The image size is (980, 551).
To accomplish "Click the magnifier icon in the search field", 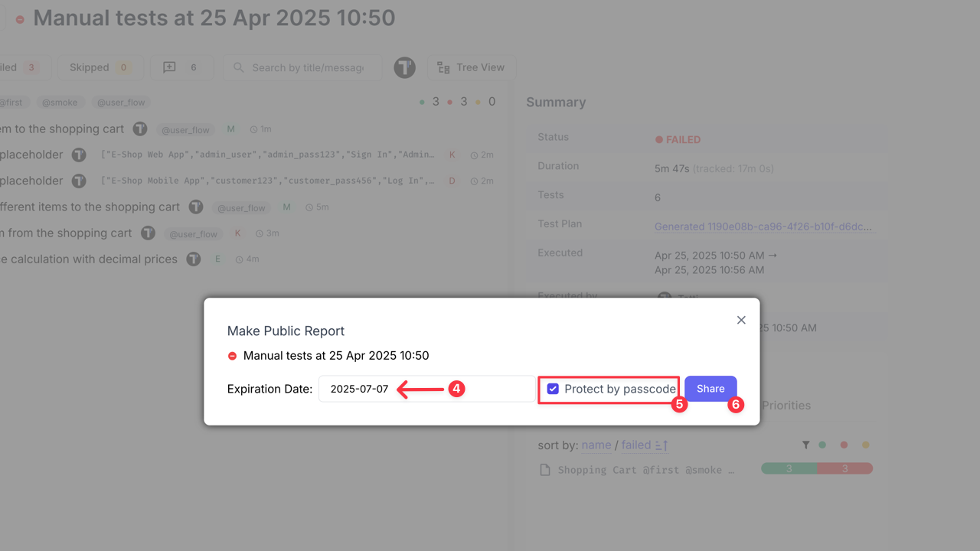I will pos(240,67).
